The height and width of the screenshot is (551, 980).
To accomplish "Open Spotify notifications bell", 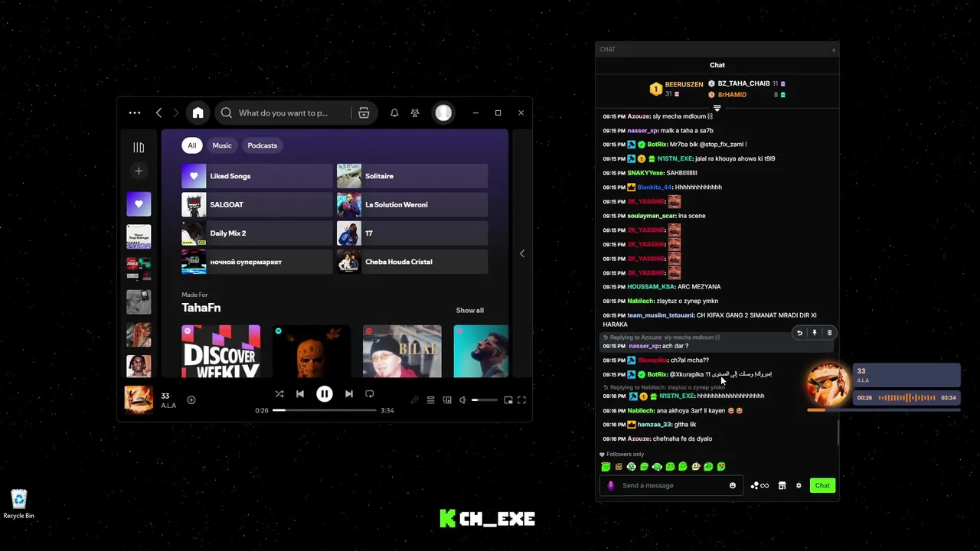I will [x=394, y=113].
